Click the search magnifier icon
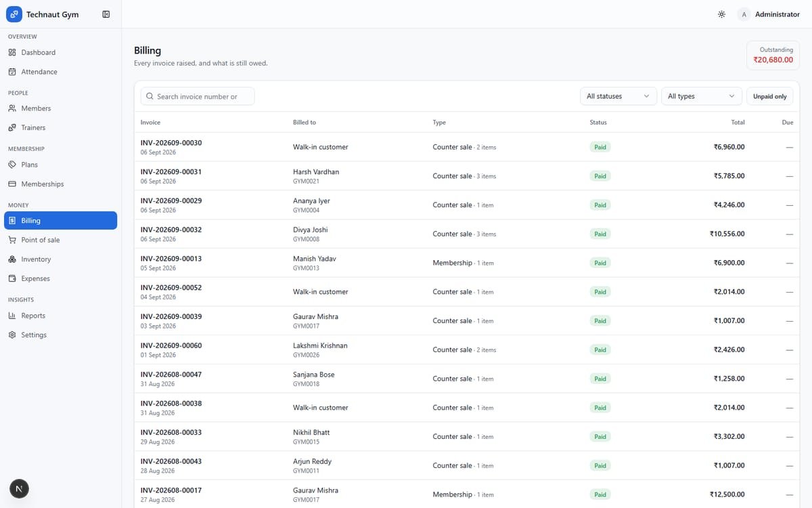 [x=150, y=96]
